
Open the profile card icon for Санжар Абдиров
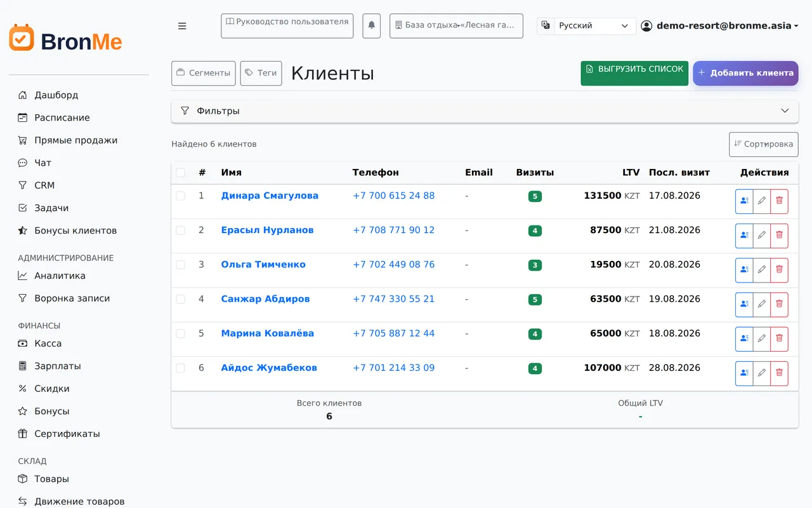744,305
